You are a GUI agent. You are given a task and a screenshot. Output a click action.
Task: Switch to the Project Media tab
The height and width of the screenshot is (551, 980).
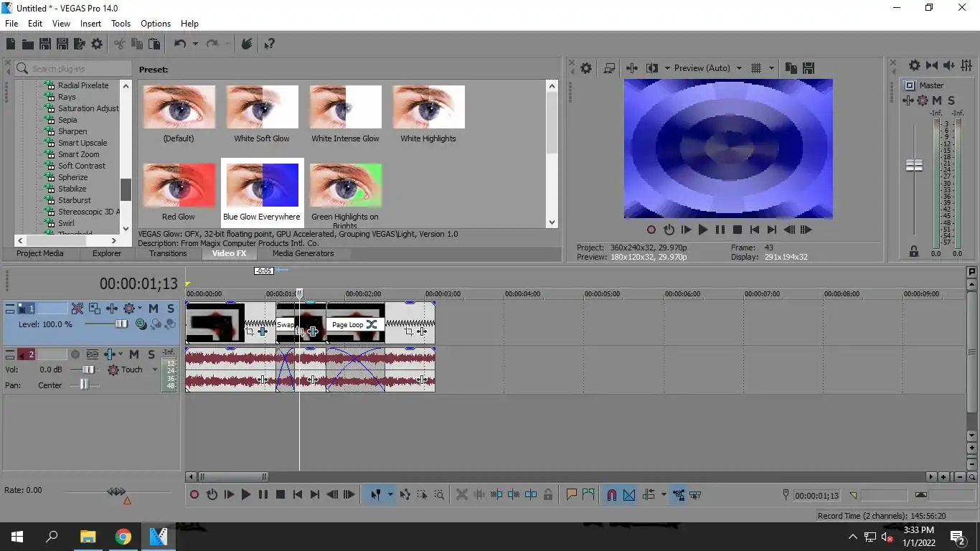coord(40,253)
